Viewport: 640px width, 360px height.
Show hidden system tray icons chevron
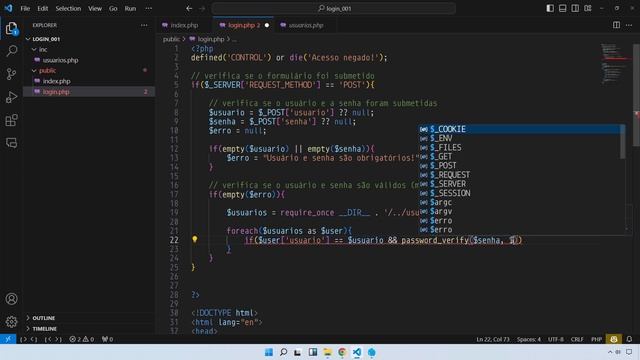pyautogui.click(x=610, y=352)
